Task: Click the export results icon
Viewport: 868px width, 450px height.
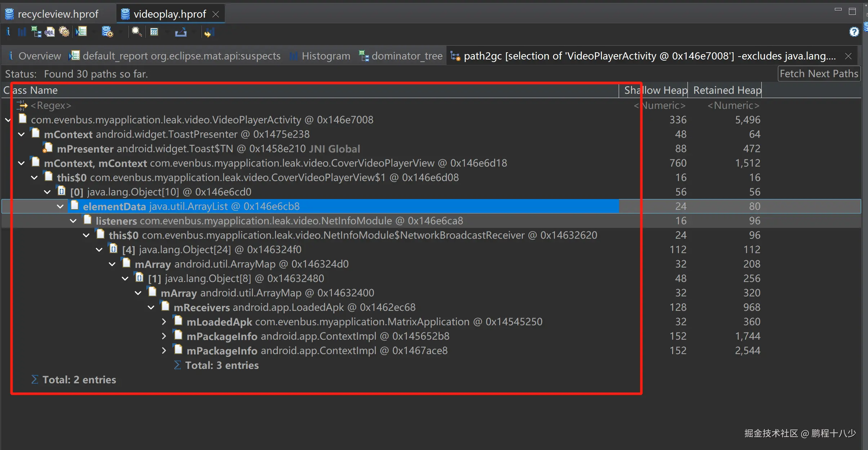Action: click(181, 32)
